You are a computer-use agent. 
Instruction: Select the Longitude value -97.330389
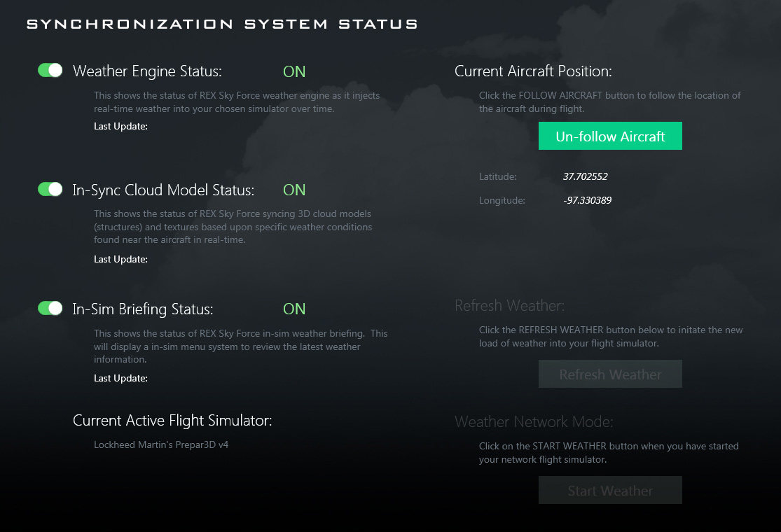point(587,200)
